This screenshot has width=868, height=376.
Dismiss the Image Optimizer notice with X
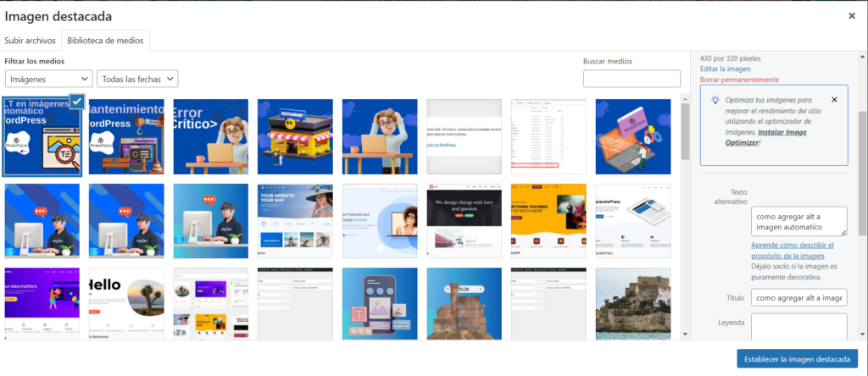pos(834,100)
